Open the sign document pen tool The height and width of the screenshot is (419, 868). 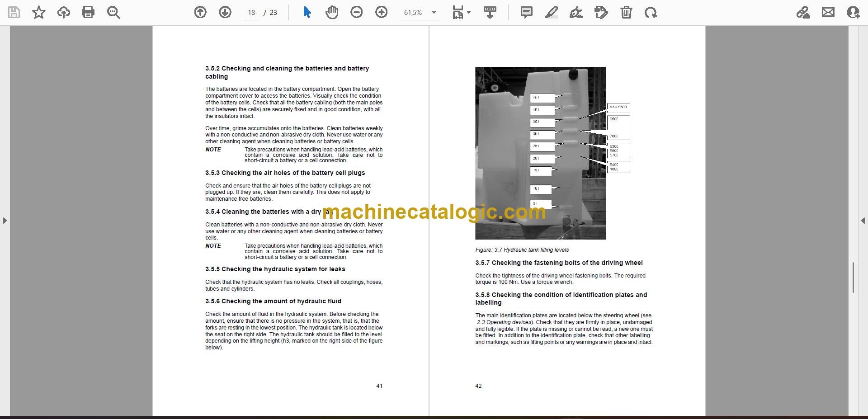pyautogui.click(x=576, y=12)
